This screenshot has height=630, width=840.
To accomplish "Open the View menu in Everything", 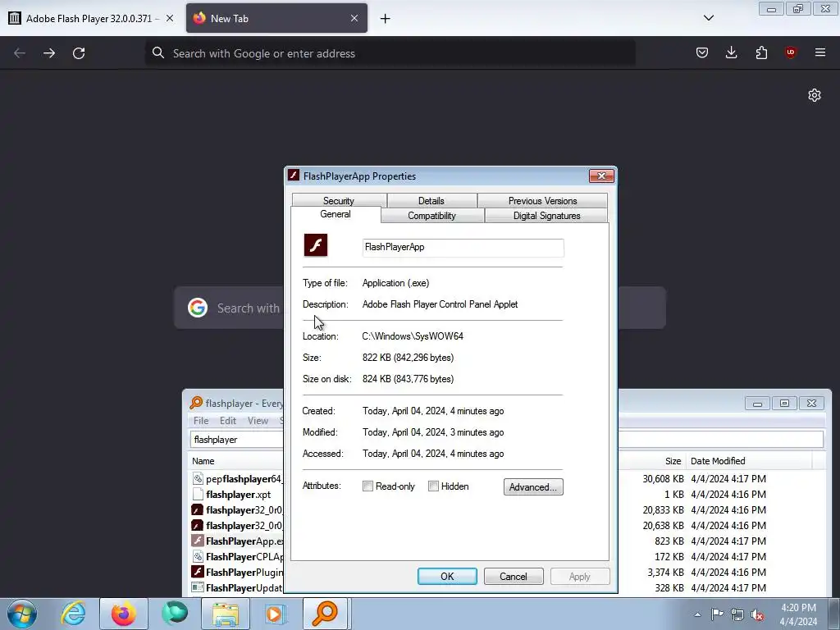I will 258,421.
